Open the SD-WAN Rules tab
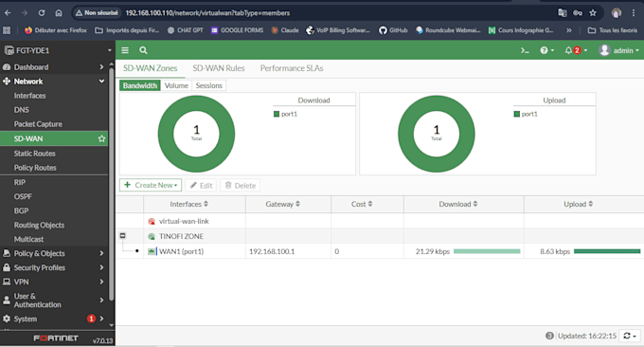The image size is (644, 347). [219, 68]
